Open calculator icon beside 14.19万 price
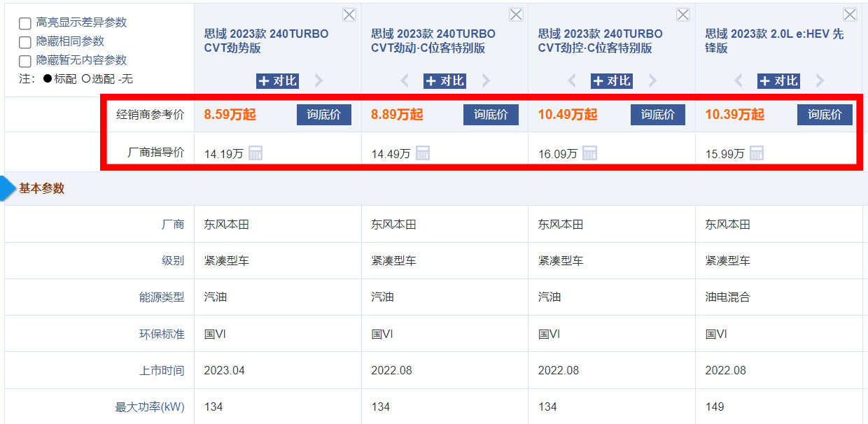This screenshot has width=868, height=424. point(255,153)
